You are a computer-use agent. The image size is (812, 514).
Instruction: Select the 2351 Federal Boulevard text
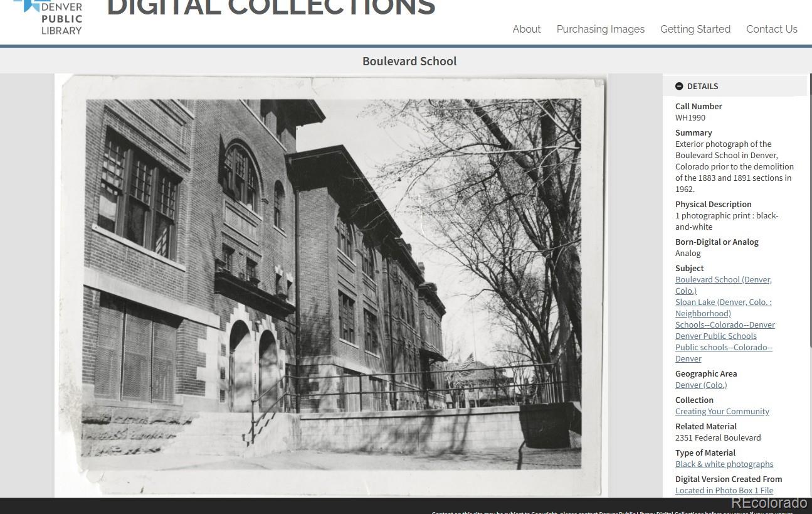tap(718, 437)
